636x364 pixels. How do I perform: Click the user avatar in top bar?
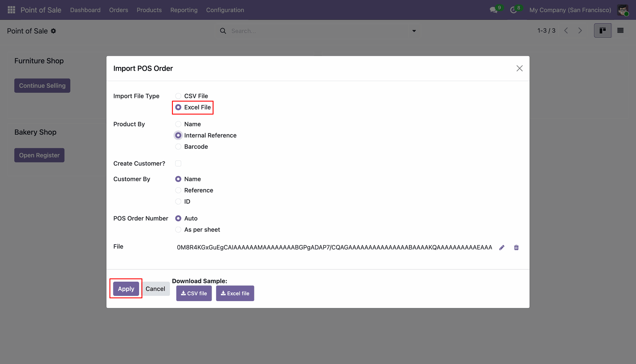click(623, 10)
